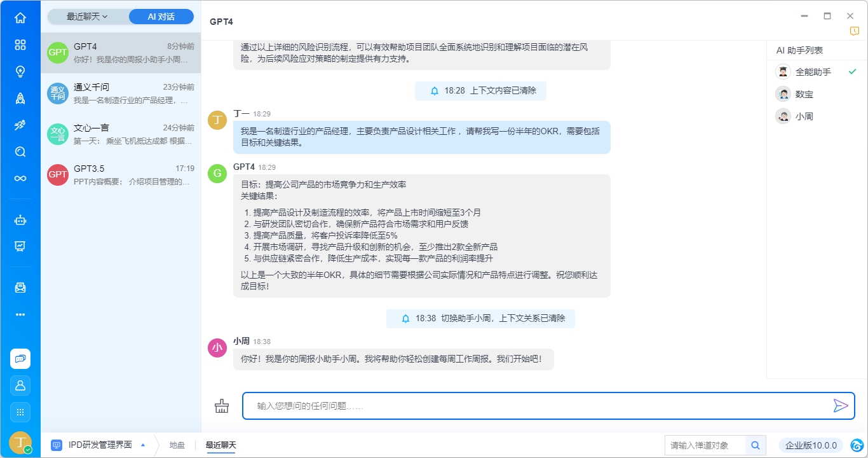Open the presentation chart icon
The width and height of the screenshot is (868, 458).
coord(20,246)
